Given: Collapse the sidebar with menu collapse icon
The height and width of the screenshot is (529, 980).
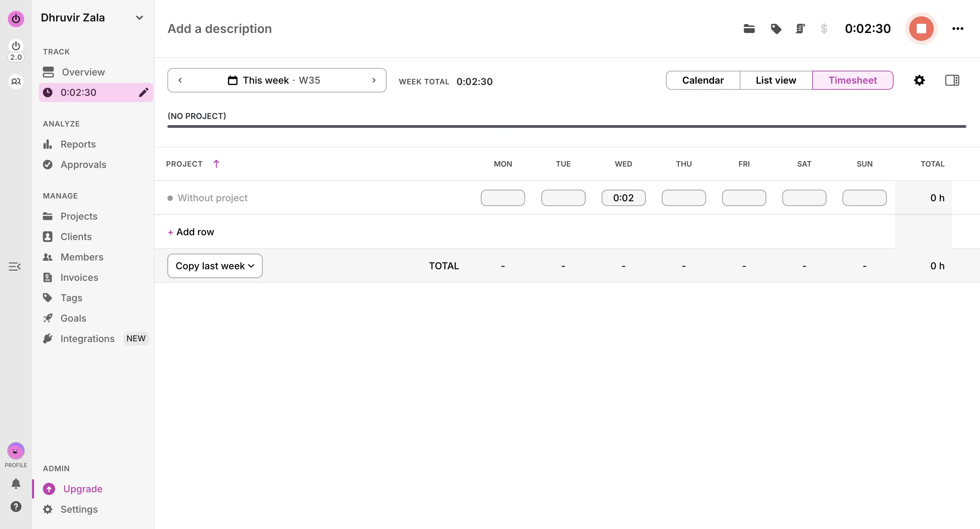Looking at the screenshot, I should pos(14,267).
